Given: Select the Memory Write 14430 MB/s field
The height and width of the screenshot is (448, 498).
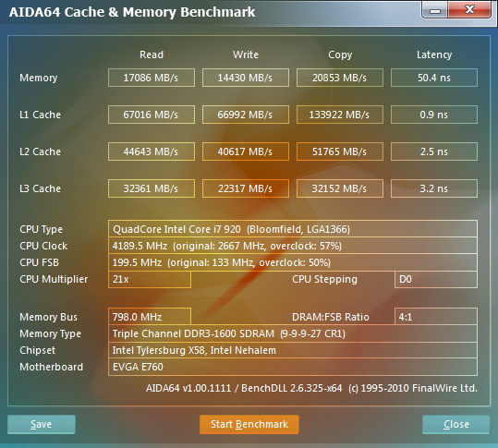Looking at the screenshot, I should (246, 78).
